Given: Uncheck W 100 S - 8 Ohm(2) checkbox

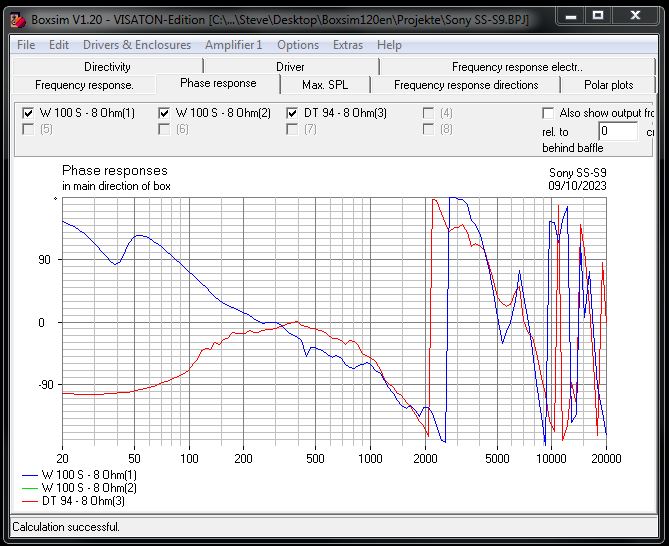Looking at the screenshot, I should coord(164,113).
